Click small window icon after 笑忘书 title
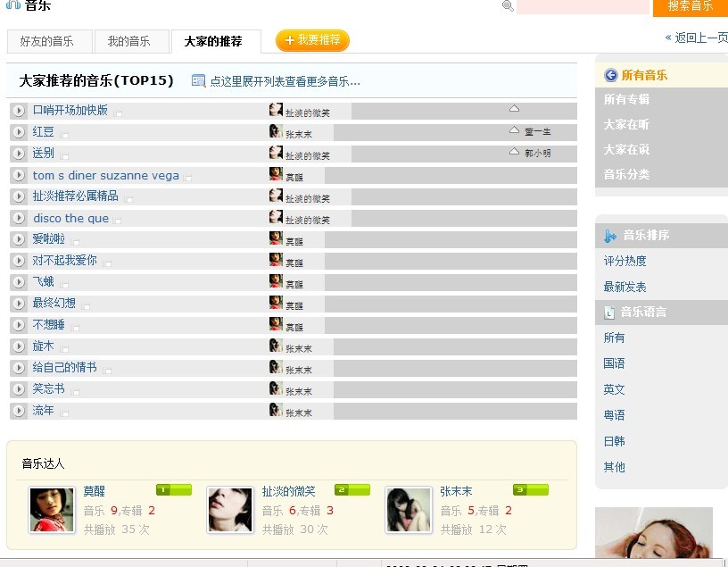The width and height of the screenshot is (728, 567). click(x=75, y=392)
